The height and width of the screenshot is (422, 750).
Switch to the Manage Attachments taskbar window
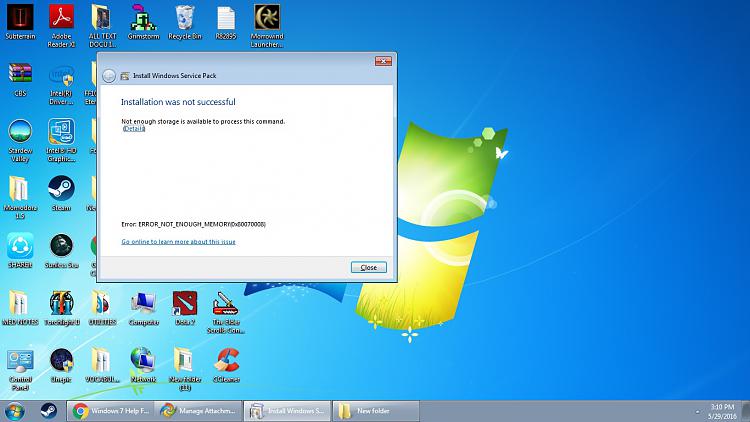[198, 411]
